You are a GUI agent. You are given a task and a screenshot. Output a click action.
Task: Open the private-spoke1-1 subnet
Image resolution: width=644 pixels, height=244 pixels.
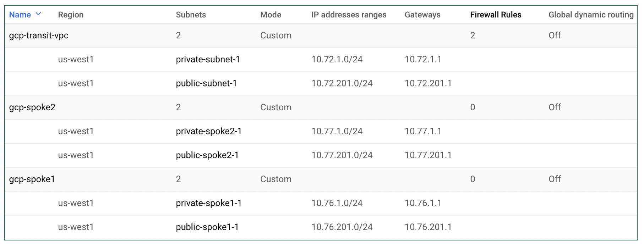[x=209, y=203]
